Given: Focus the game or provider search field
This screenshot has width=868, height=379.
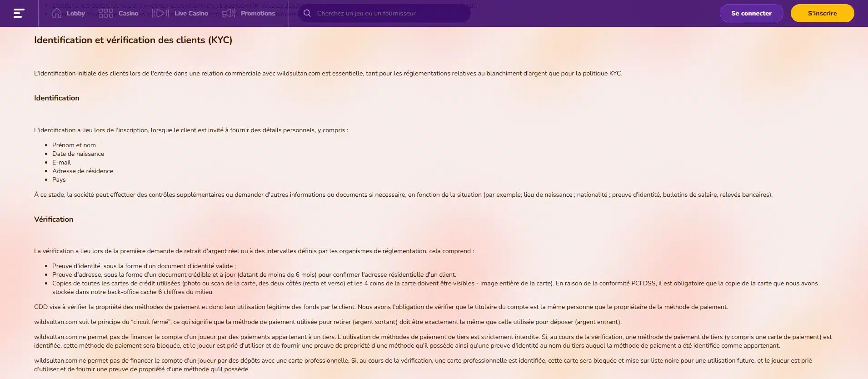Looking at the screenshot, I should click(x=389, y=13).
